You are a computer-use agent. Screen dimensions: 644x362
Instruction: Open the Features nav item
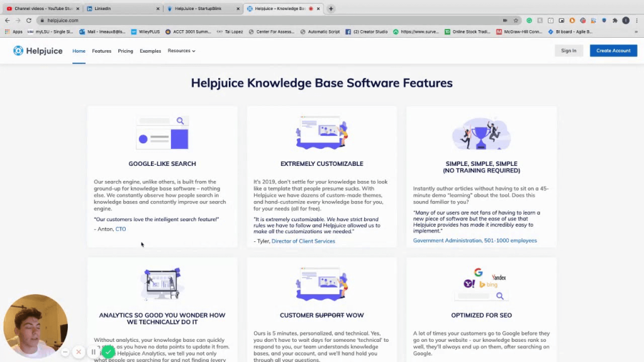[x=101, y=51]
